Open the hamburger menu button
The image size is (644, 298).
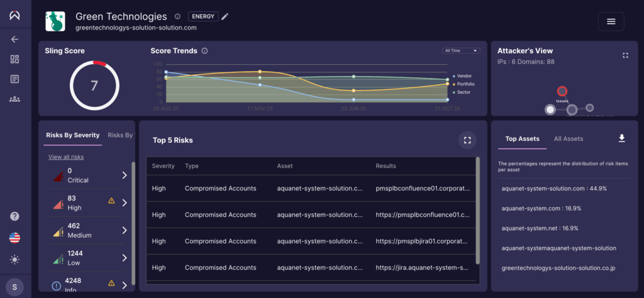[611, 21]
